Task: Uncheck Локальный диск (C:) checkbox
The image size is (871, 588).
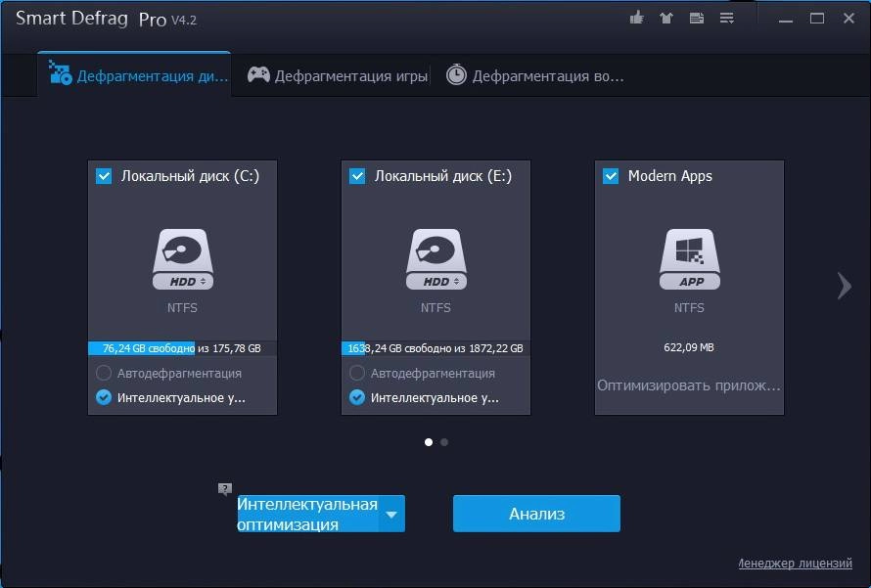Action: (x=104, y=176)
